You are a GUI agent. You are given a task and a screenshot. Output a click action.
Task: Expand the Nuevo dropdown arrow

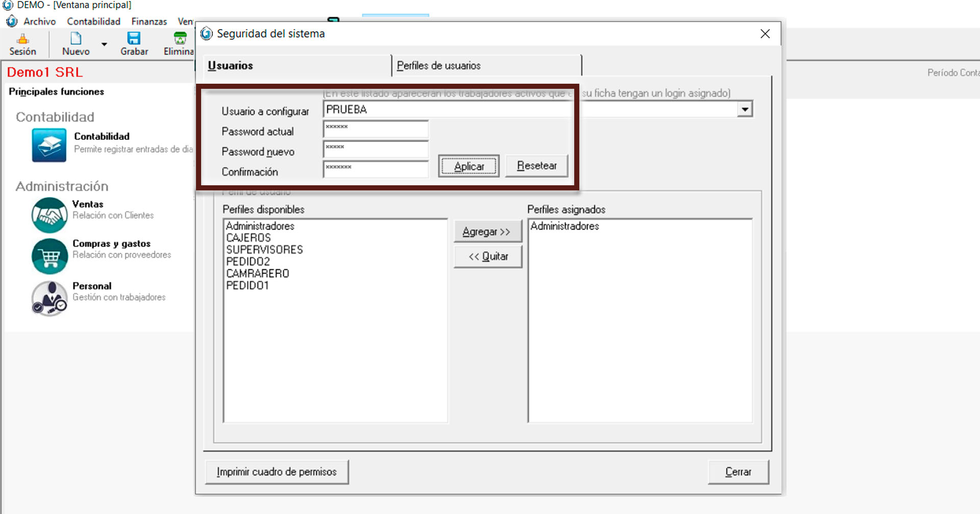pyautogui.click(x=104, y=44)
